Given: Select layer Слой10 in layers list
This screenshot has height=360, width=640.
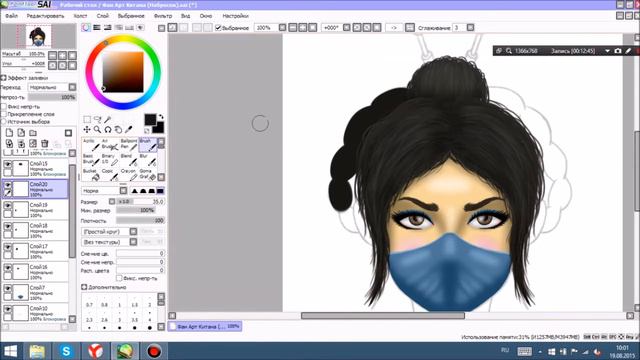Looking at the screenshot, I should pyautogui.click(x=36, y=313).
